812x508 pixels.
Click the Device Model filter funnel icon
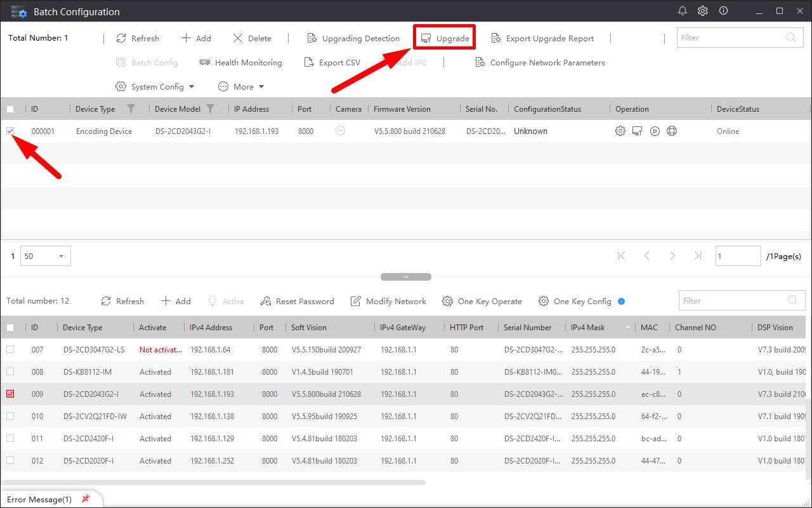coord(211,109)
